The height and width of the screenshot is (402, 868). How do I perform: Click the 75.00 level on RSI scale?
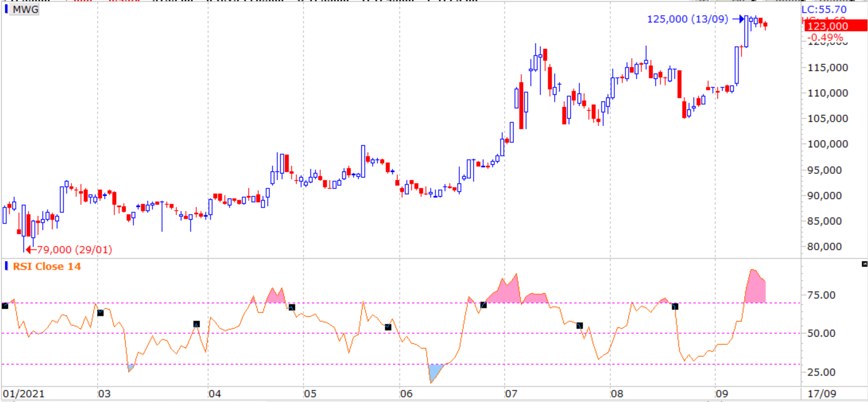click(821, 295)
